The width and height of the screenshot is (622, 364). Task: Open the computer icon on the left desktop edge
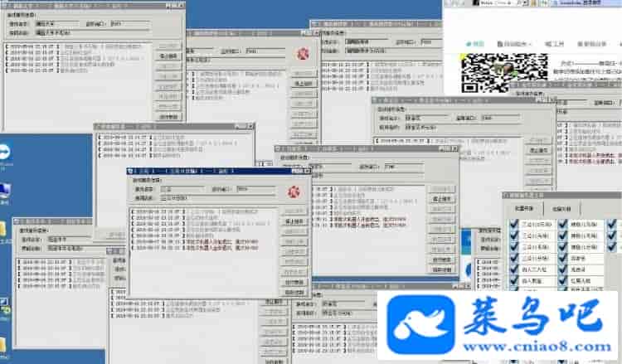[x=5, y=191]
